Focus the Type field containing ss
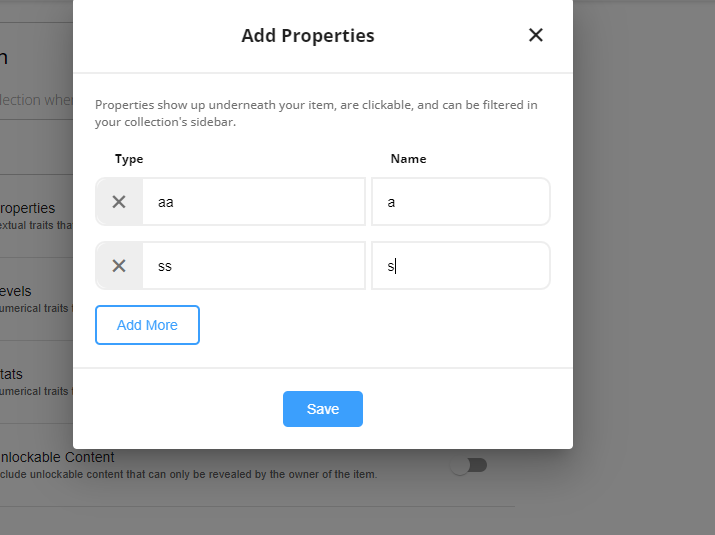Viewport: 715px width, 535px height. pos(254,265)
